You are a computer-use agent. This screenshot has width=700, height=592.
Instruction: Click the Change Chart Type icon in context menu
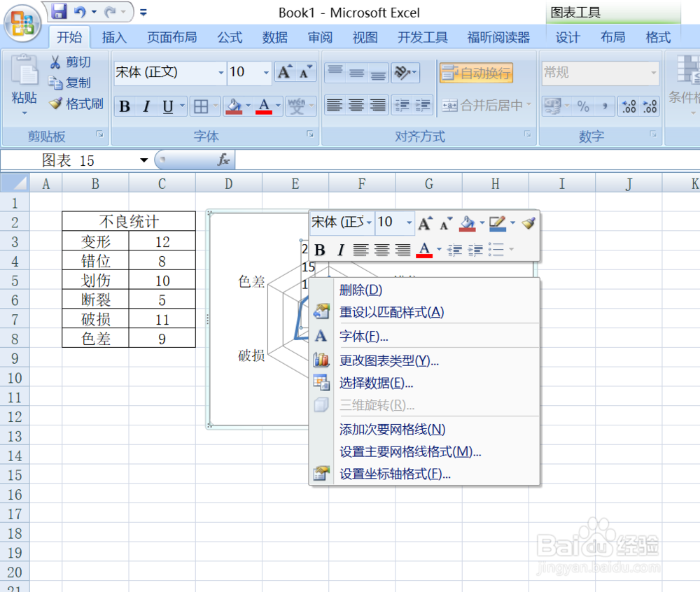(322, 359)
